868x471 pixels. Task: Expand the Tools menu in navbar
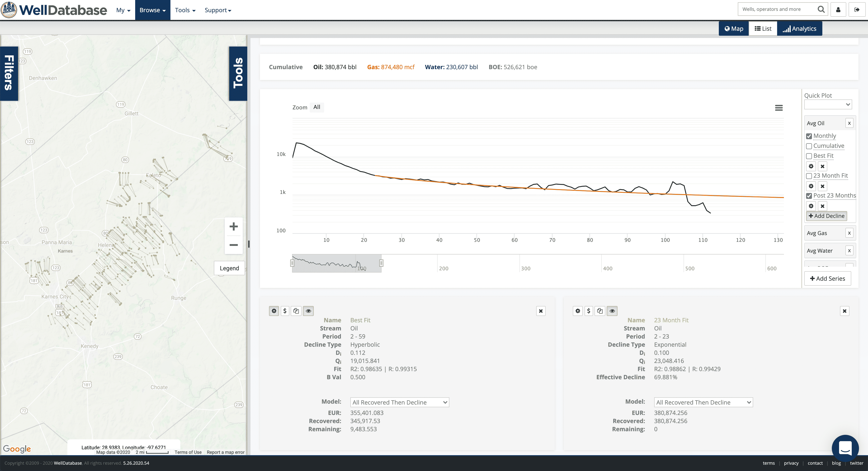click(185, 10)
